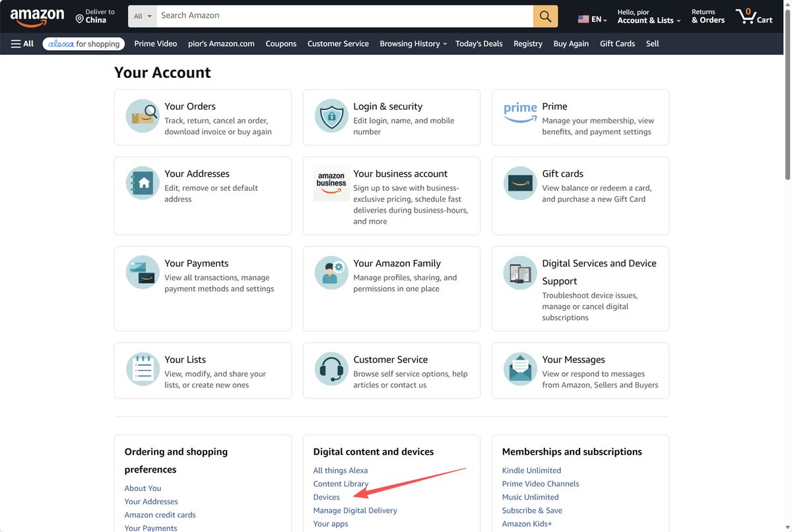
Task: Open the Subscribe & Save link
Action: click(533, 510)
